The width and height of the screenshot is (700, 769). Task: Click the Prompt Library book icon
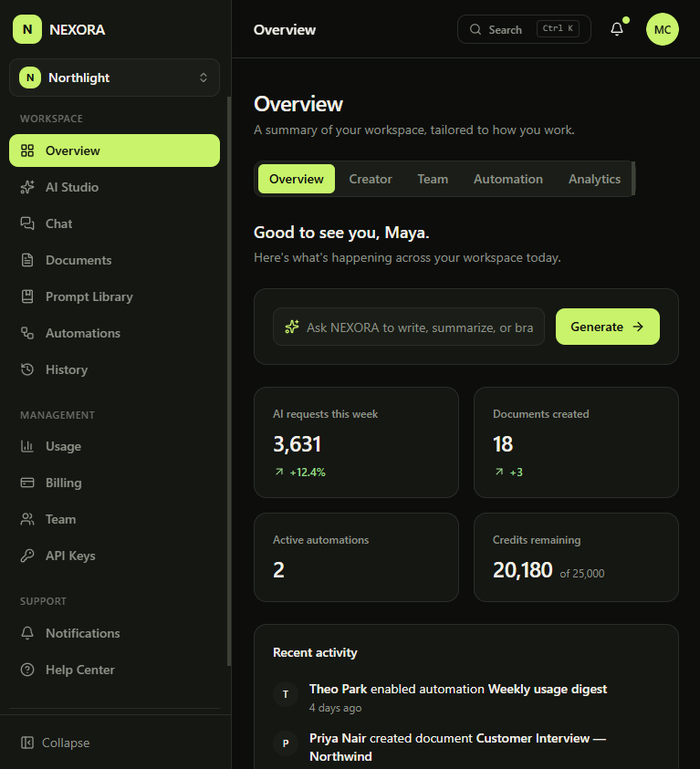[27, 296]
